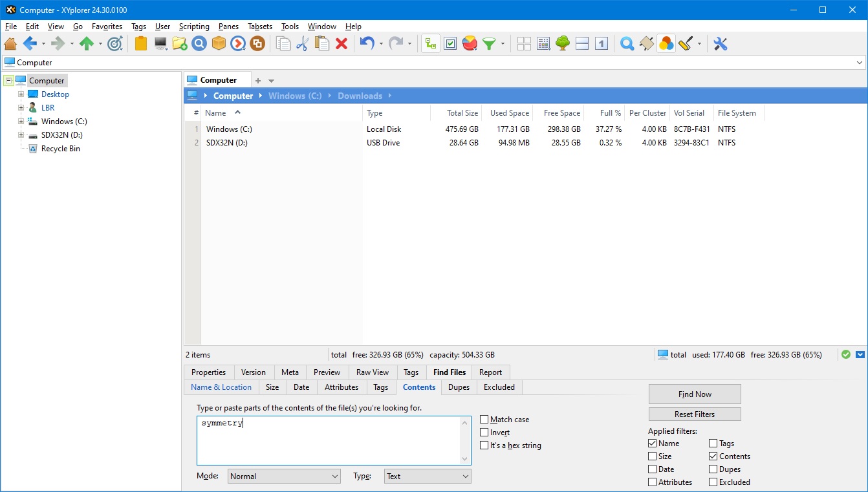This screenshot has width=868, height=492.
Task: Click the Reset Filters button
Action: click(x=694, y=414)
